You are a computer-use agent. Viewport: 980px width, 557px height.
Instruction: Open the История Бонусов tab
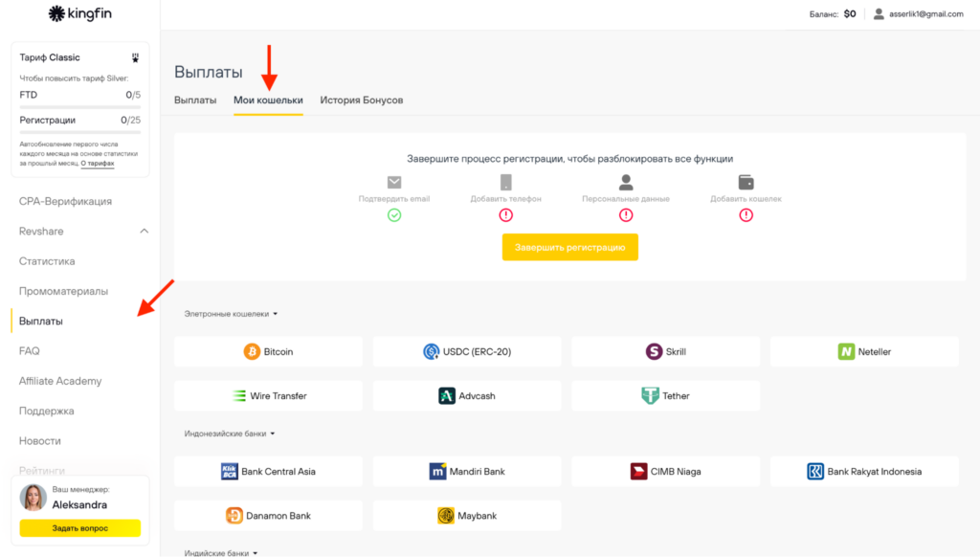[361, 100]
